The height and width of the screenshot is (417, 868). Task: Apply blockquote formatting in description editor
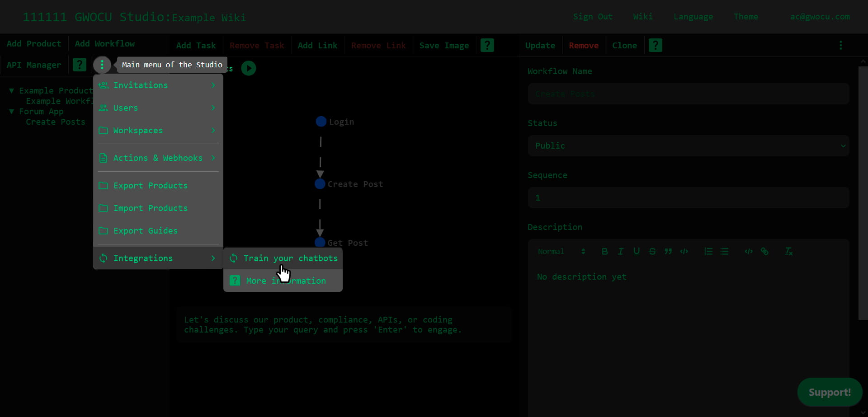coord(668,252)
